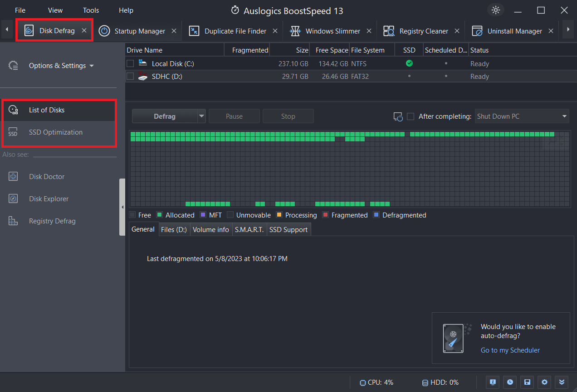This screenshot has width=577, height=392.
Task: Click the Uninstall Manager tab icon
Action: [x=477, y=31]
